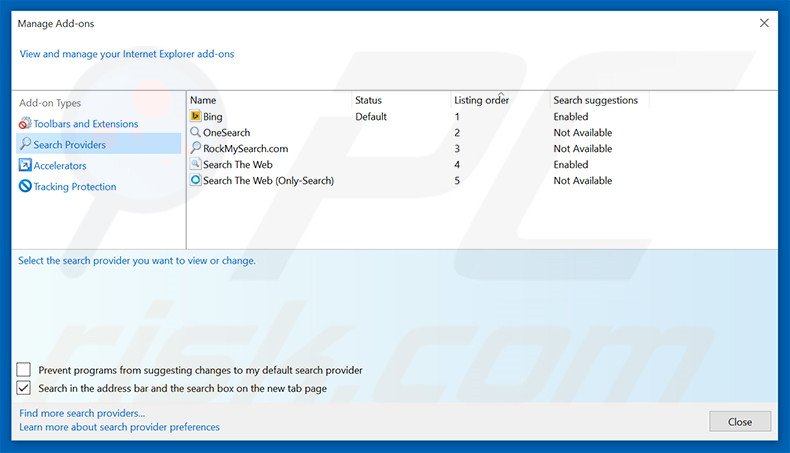The width and height of the screenshot is (790, 453).
Task: Open Toolbars and Extensions add-on type
Action: tap(86, 123)
